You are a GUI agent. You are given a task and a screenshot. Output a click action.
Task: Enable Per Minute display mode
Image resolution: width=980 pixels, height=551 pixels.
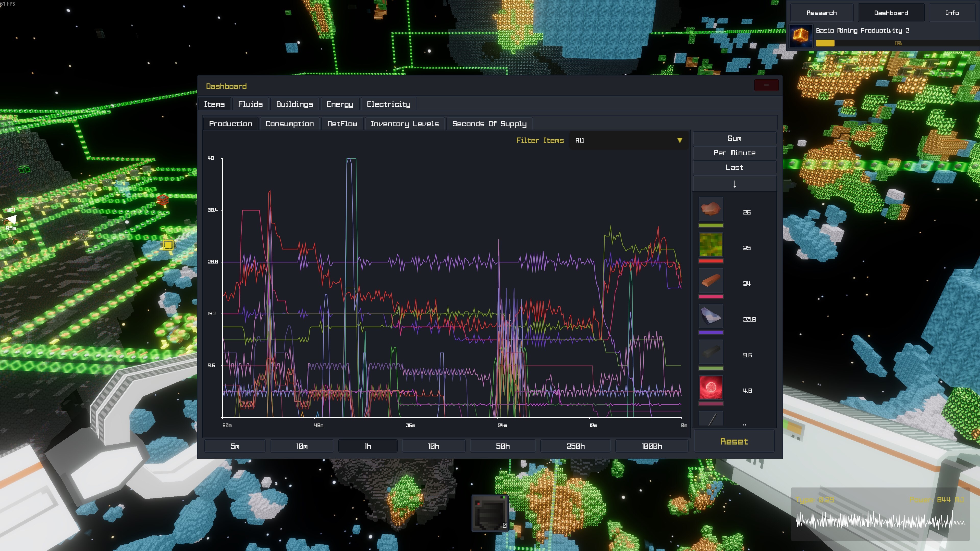(734, 153)
